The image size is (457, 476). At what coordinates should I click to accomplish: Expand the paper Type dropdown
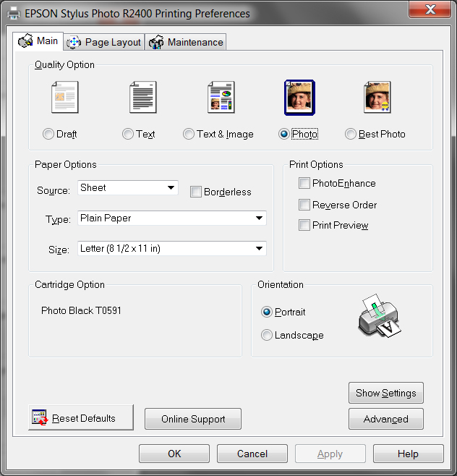(172, 218)
